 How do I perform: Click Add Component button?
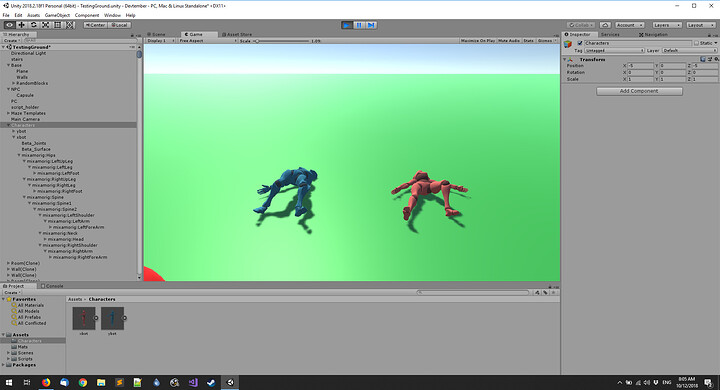click(639, 91)
